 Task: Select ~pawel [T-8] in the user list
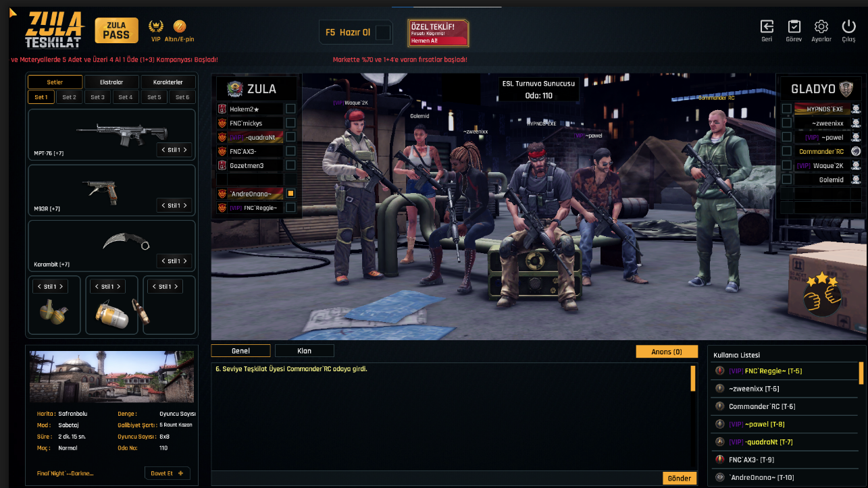click(785, 424)
